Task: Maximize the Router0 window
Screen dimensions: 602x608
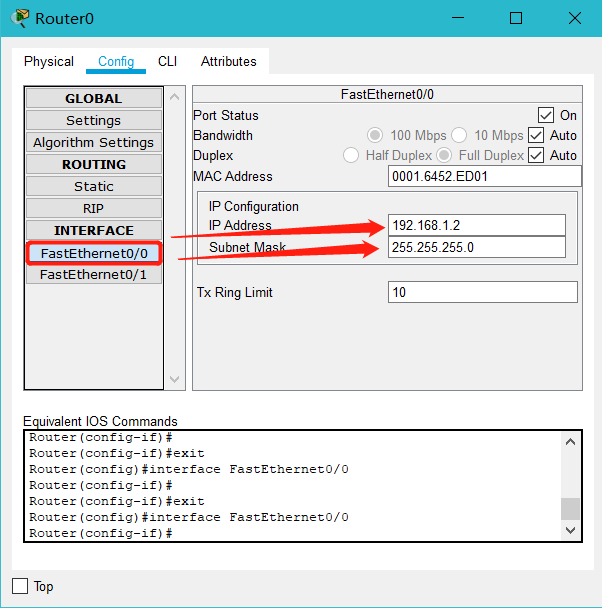Action: [x=516, y=18]
